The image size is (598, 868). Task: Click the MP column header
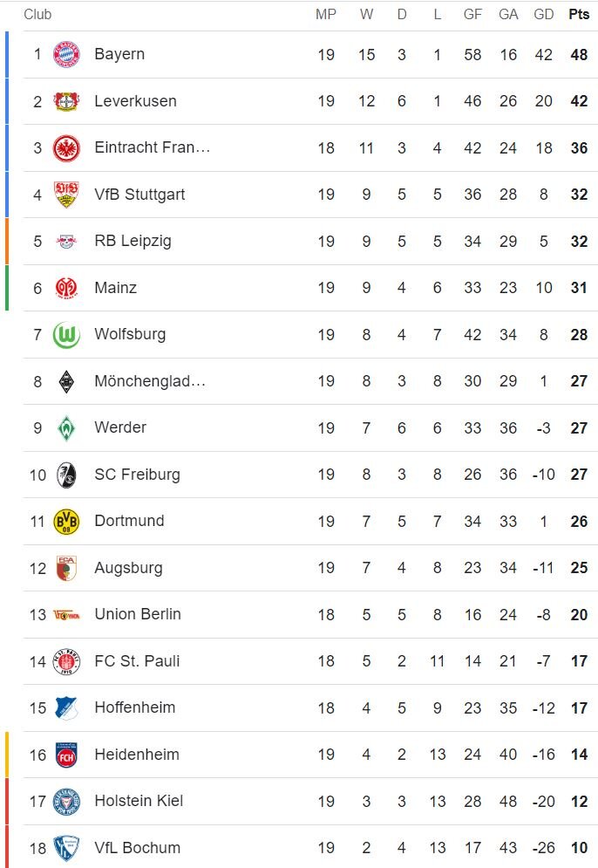click(326, 15)
